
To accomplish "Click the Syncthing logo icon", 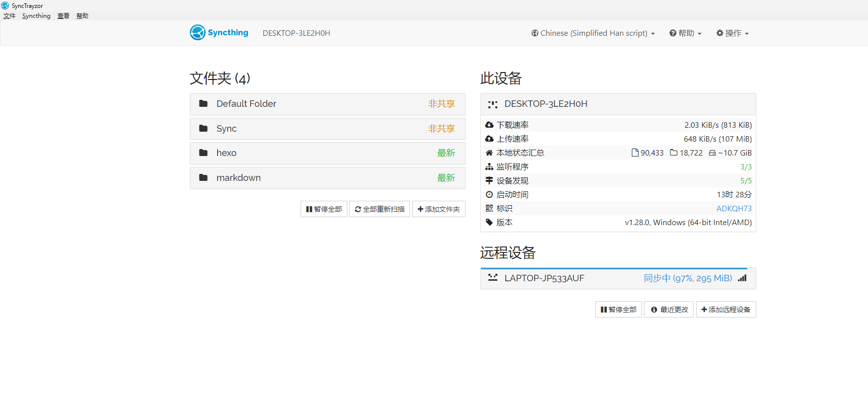I will pyautogui.click(x=198, y=32).
